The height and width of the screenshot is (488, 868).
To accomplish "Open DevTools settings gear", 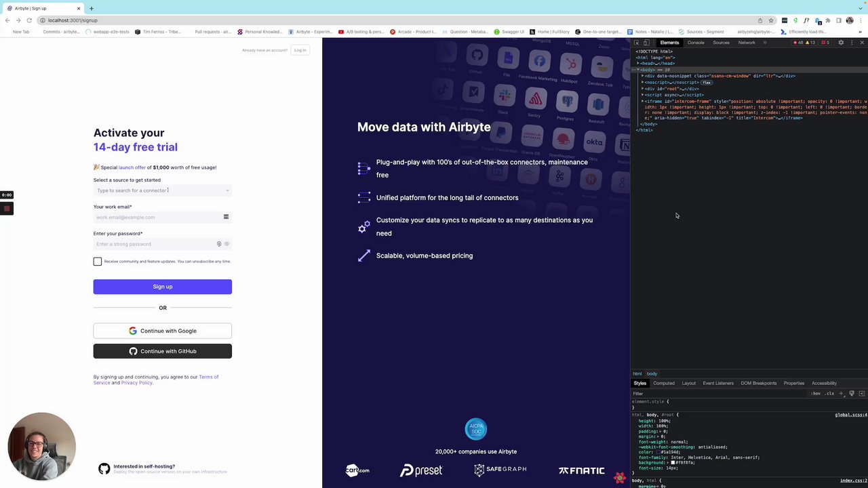I will [841, 43].
